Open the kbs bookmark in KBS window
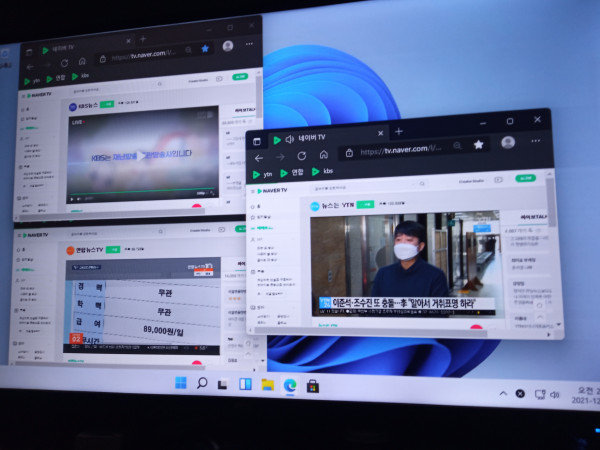 point(81,76)
